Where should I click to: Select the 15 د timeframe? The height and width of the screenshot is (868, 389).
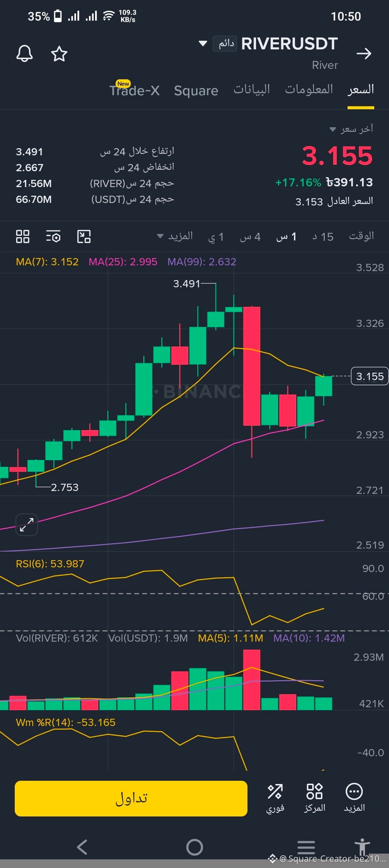[x=323, y=237]
